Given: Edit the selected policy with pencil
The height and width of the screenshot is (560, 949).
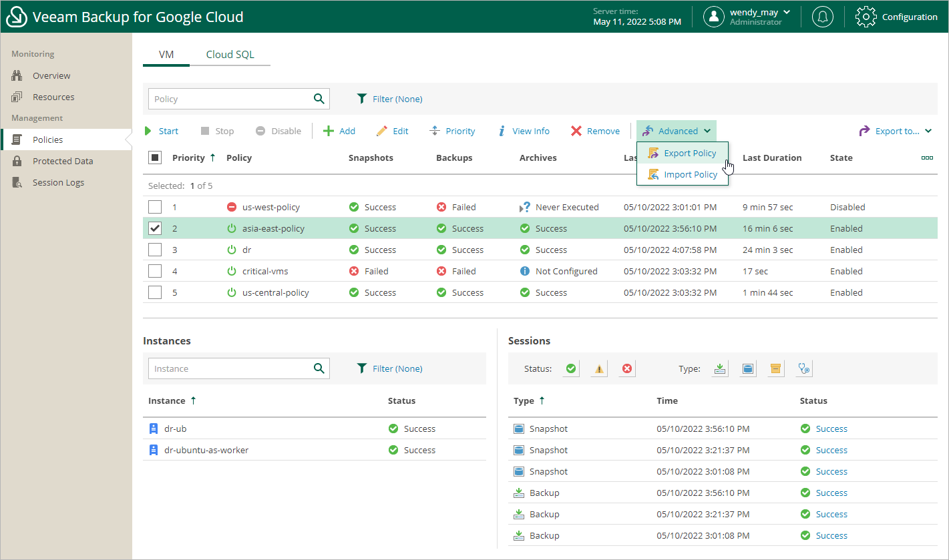Looking at the screenshot, I should coord(392,131).
